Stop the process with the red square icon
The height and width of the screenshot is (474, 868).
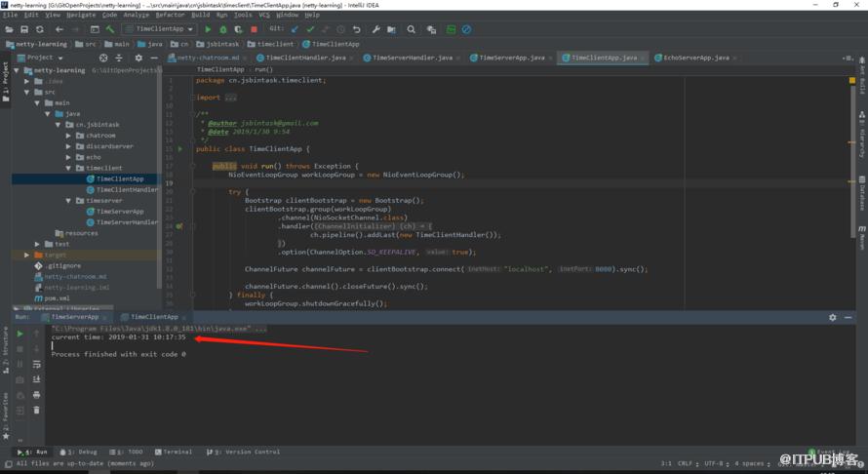[255, 29]
